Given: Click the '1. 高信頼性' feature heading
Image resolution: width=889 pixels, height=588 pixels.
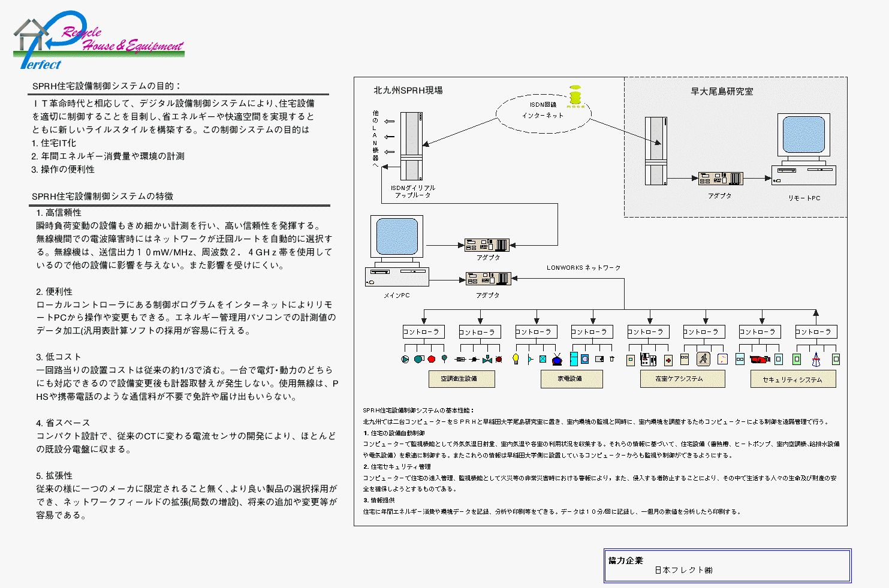Looking at the screenshot, I should (59, 213).
